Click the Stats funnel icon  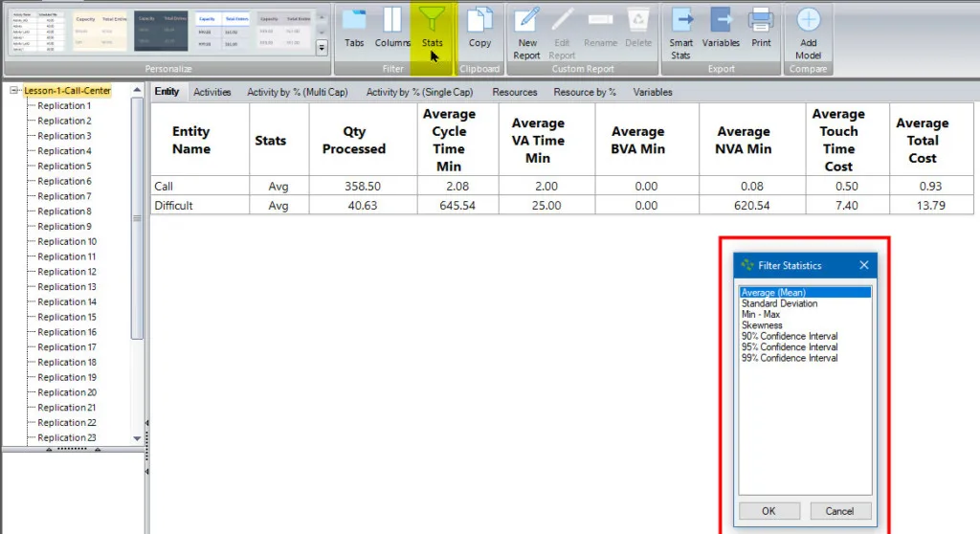point(432,20)
